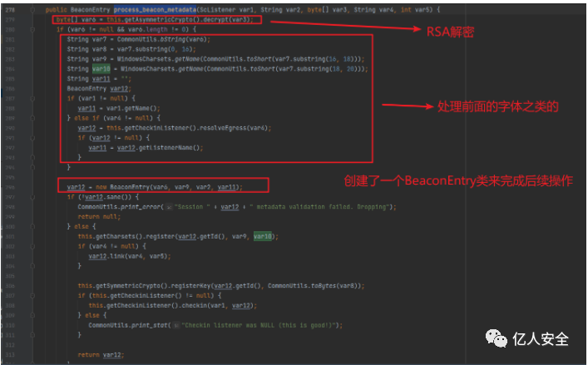Viewport: 588px width, 365px height.
Task: Click WindowsCharsets.getName on line 283
Action: coord(160,59)
